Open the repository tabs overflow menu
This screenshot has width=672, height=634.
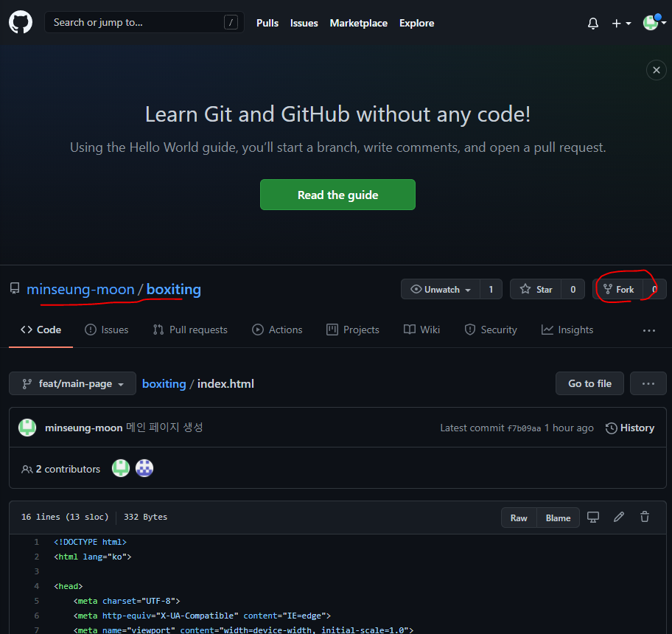click(649, 330)
